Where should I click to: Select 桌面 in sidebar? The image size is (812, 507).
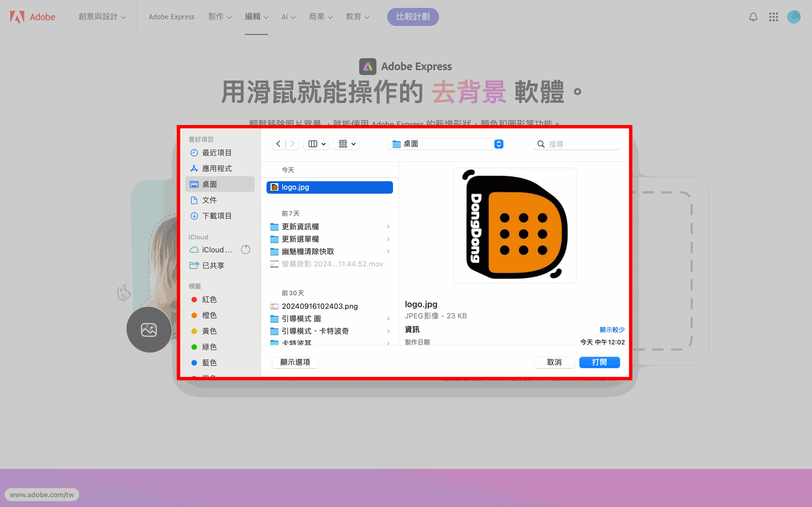point(220,184)
